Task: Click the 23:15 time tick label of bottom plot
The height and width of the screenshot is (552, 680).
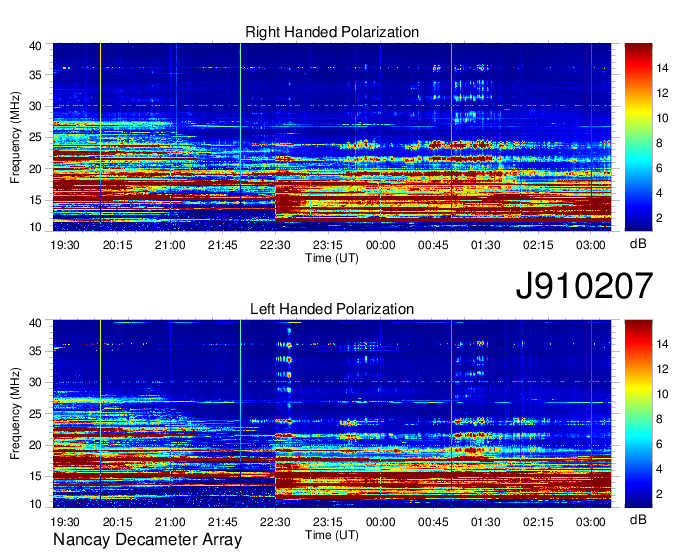Action: coord(328,522)
